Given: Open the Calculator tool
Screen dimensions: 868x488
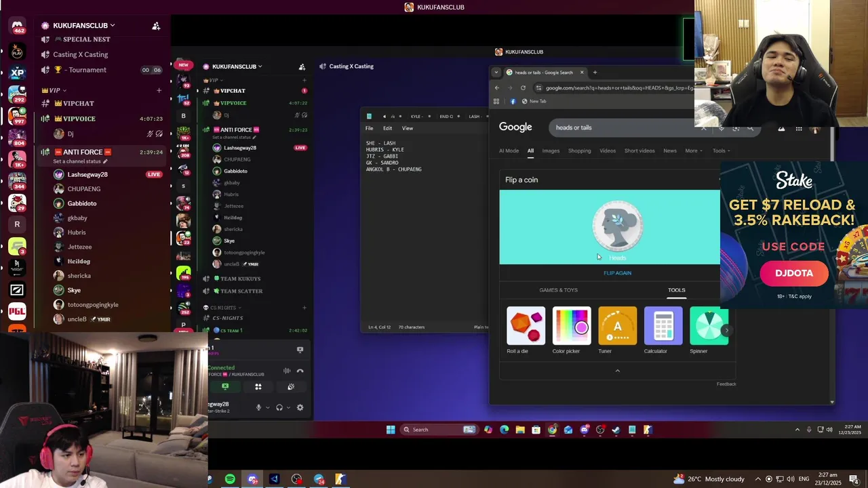Looking at the screenshot, I should tap(663, 326).
